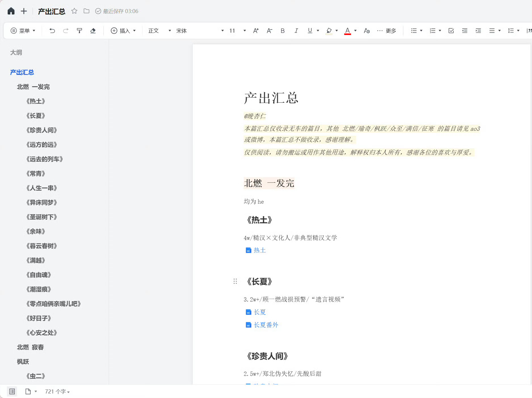
Task: Jump to outline item 枫跃
Action: point(23,362)
